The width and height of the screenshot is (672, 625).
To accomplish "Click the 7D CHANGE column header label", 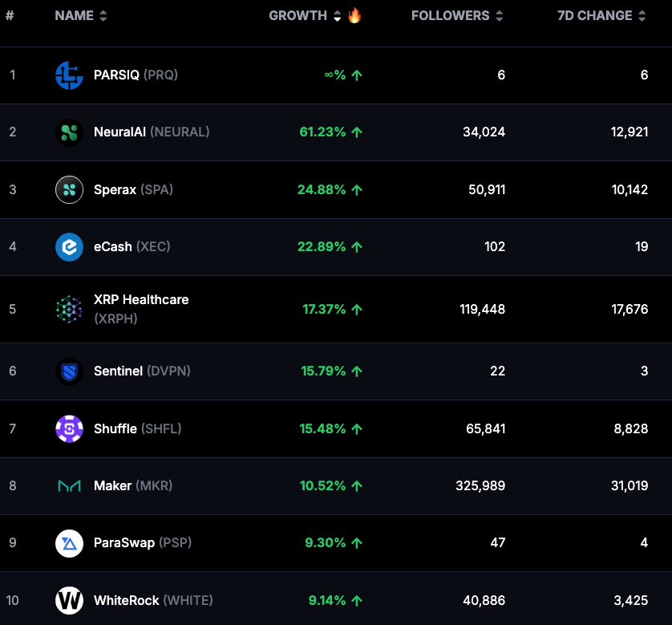I will pos(595,15).
